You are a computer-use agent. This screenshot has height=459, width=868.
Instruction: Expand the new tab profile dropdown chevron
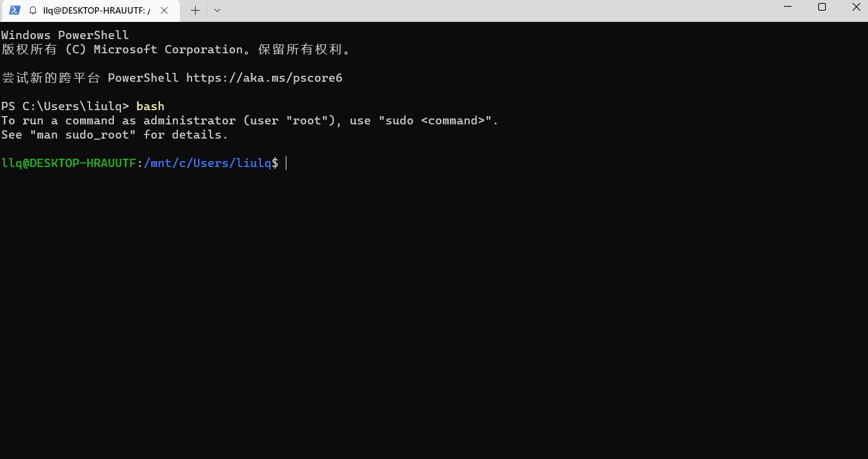[x=217, y=11]
